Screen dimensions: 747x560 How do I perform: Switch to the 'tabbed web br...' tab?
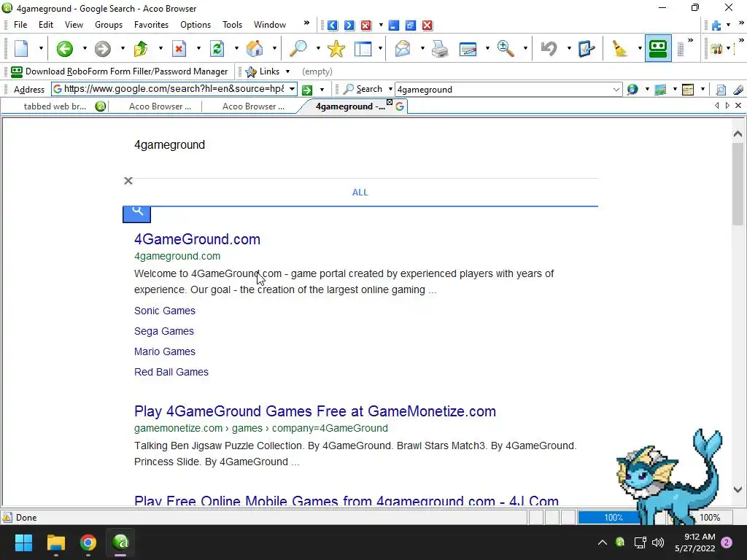click(55, 106)
